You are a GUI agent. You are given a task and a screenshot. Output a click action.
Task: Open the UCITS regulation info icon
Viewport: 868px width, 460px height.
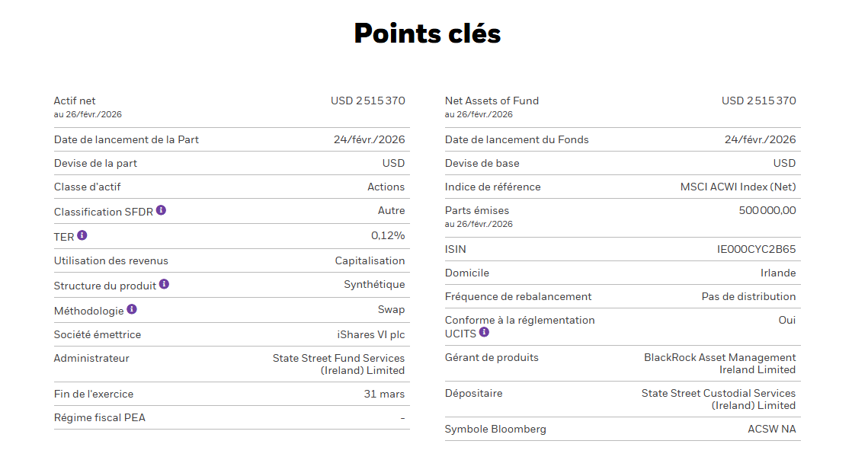484,332
